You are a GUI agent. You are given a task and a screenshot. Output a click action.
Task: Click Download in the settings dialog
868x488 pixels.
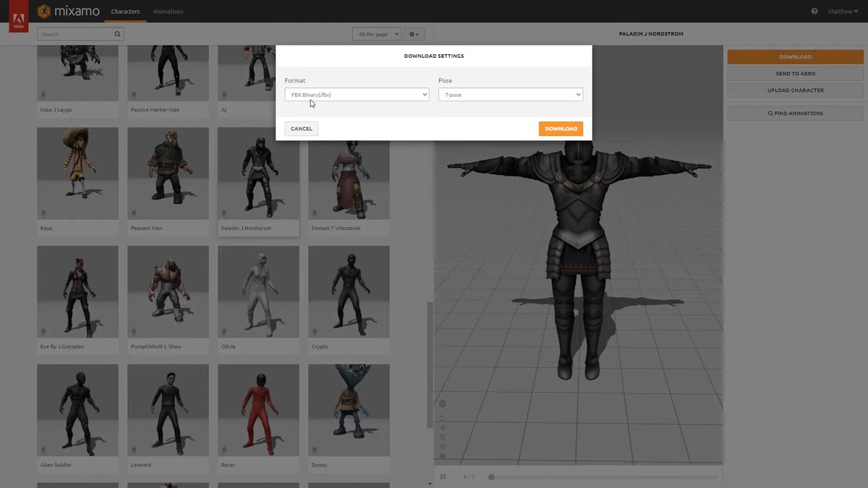tap(561, 129)
